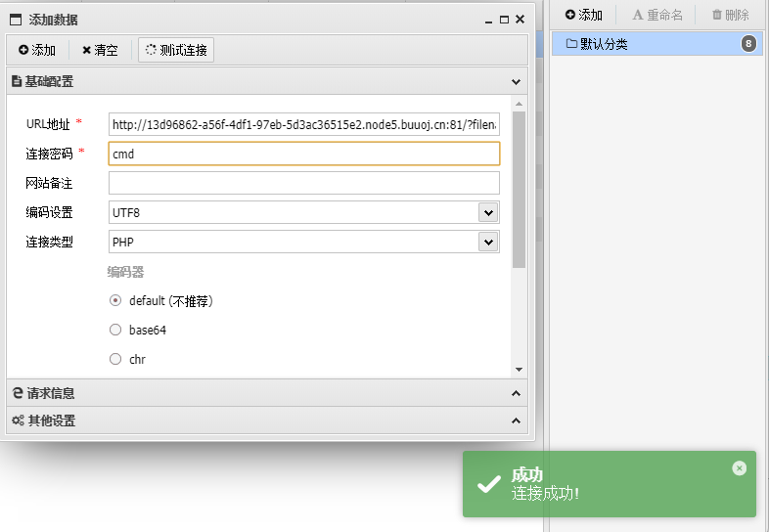The height and width of the screenshot is (532, 769).
Task: Dismiss the 成功 notification with its close icon
Action: [739, 468]
